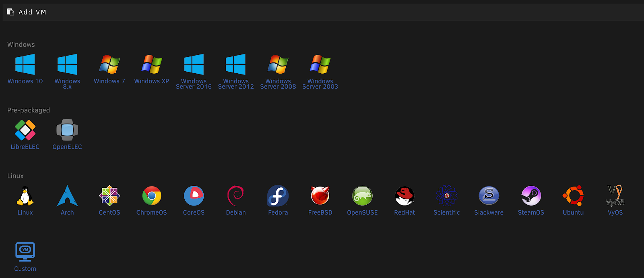
Task: Pick Windows Server 2008 icon
Action: click(x=278, y=64)
